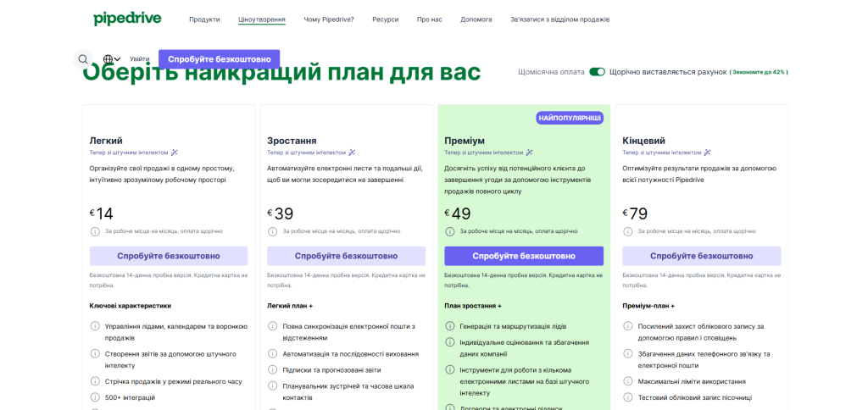Start free trial for the Преміум plan
The height and width of the screenshot is (410, 868).
[x=524, y=256]
